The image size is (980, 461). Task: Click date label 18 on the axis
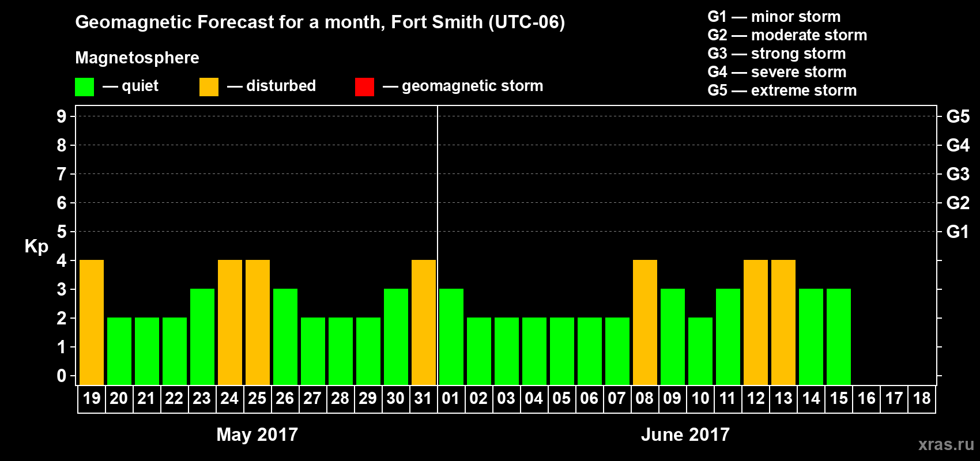point(922,399)
